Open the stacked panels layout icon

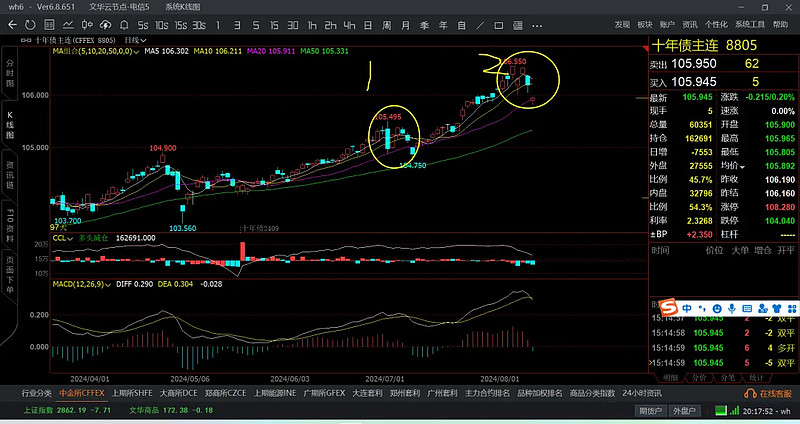517,25
